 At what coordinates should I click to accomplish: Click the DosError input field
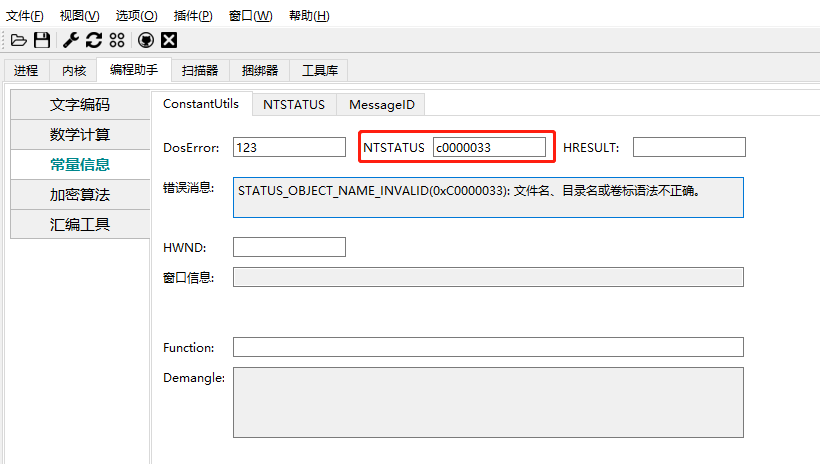pyautogui.click(x=289, y=147)
